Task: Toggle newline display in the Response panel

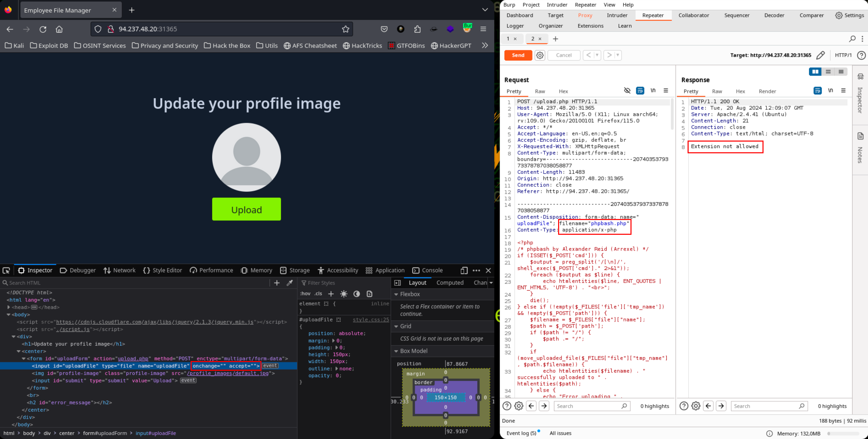Action: coord(831,90)
